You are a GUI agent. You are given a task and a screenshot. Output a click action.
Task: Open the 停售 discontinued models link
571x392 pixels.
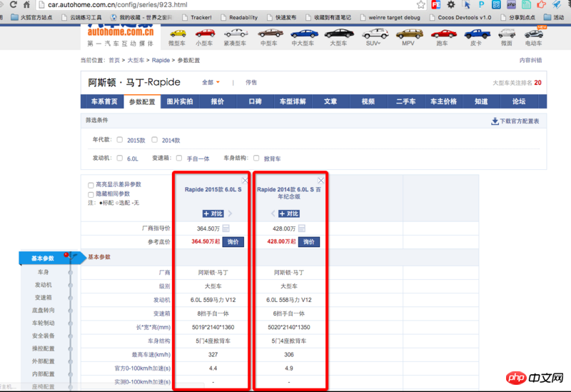click(251, 82)
